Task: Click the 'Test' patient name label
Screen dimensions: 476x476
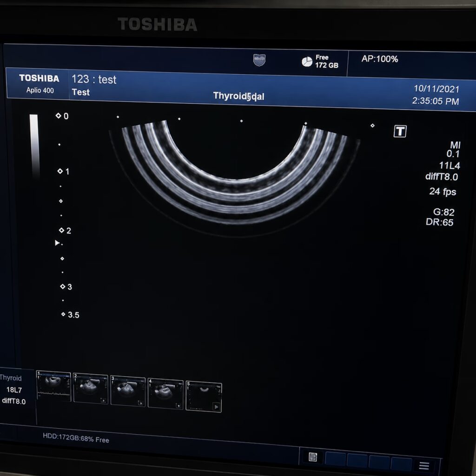Action: click(x=80, y=92)
